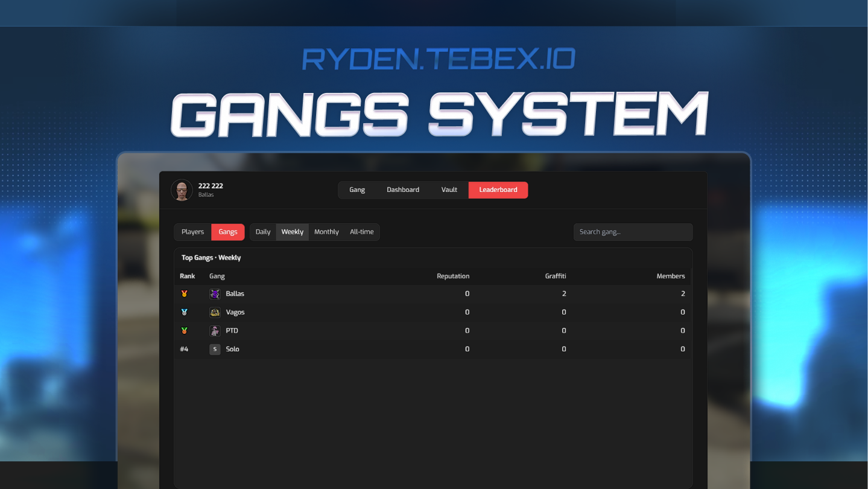Viewport: 868px width, 489px height.
Task: Click PTD graffiti value 0
Action: coord(564,331)
